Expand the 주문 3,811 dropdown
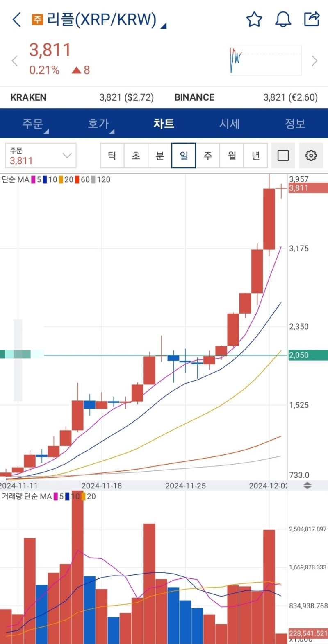The image size is (328, 644). tap(41, 156)
